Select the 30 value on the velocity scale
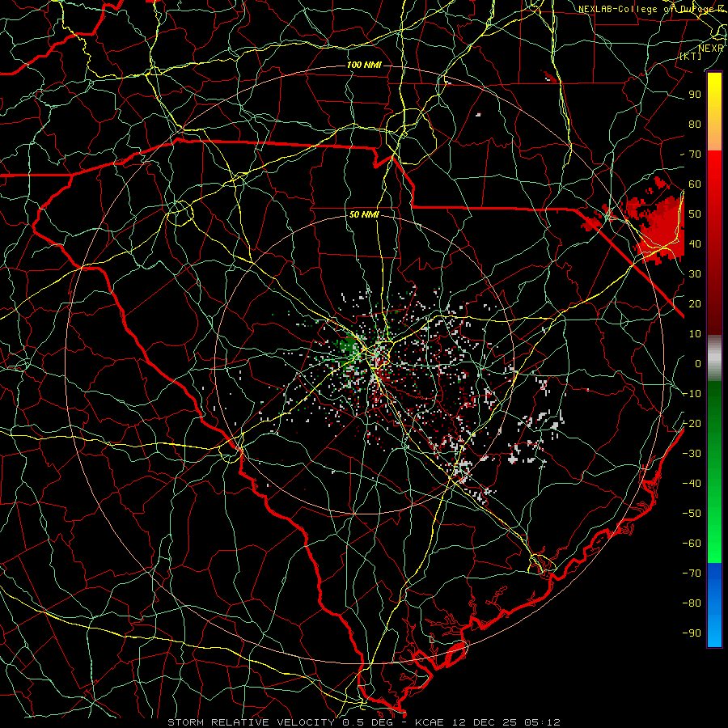 click(x=695, y=274)
